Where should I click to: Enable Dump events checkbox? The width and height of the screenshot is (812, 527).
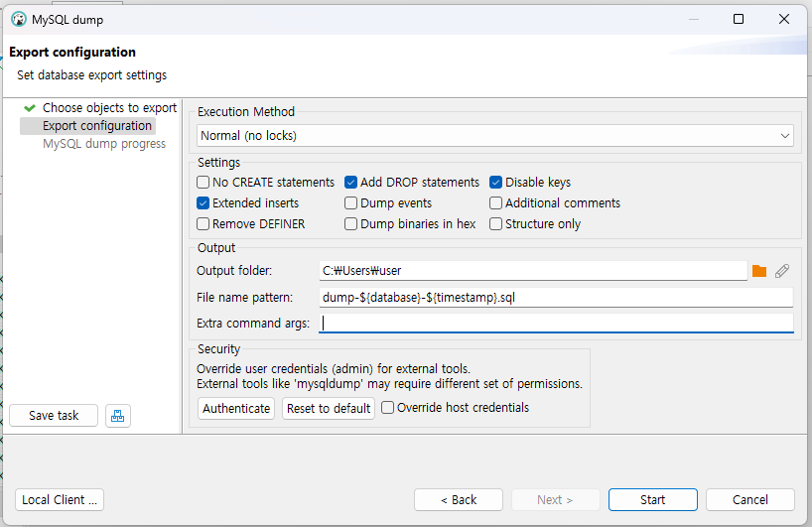pos(350,202)
